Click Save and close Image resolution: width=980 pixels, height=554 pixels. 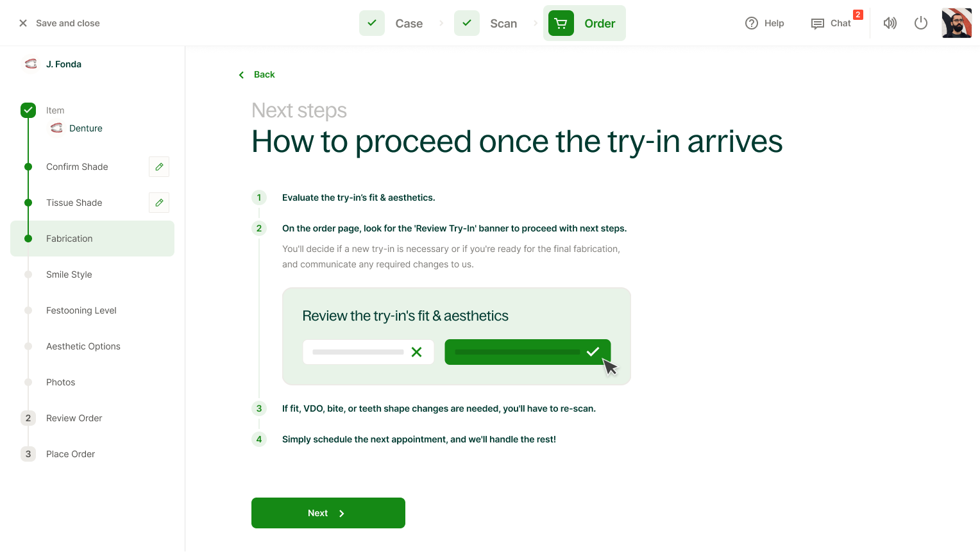point(59,23)
